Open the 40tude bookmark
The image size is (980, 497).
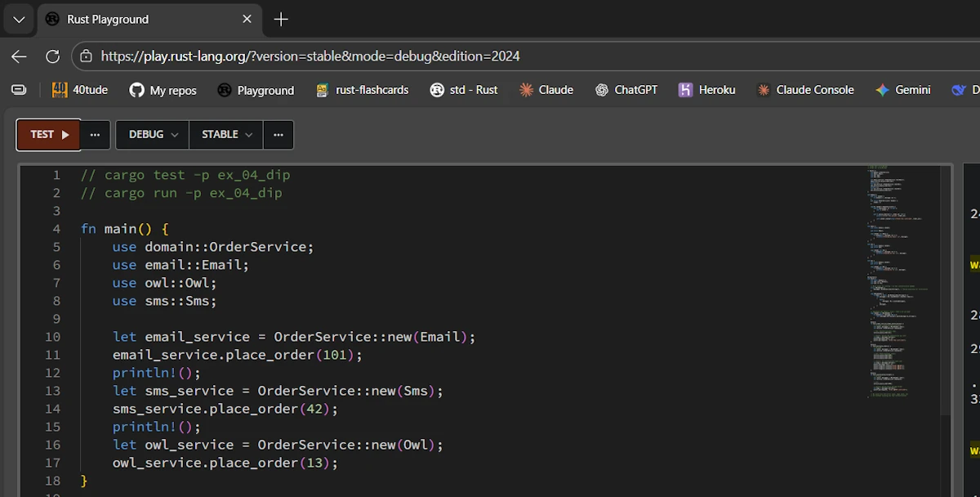[x=80, y=90]
